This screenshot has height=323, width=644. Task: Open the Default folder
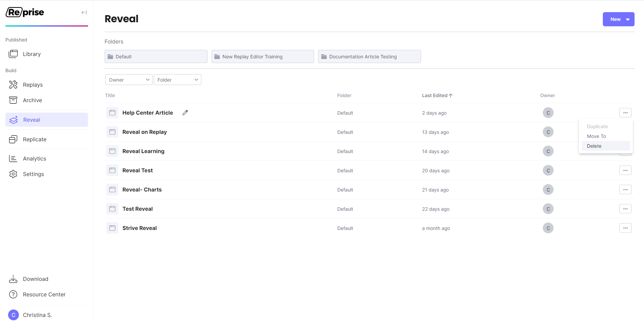pos(156,57)
